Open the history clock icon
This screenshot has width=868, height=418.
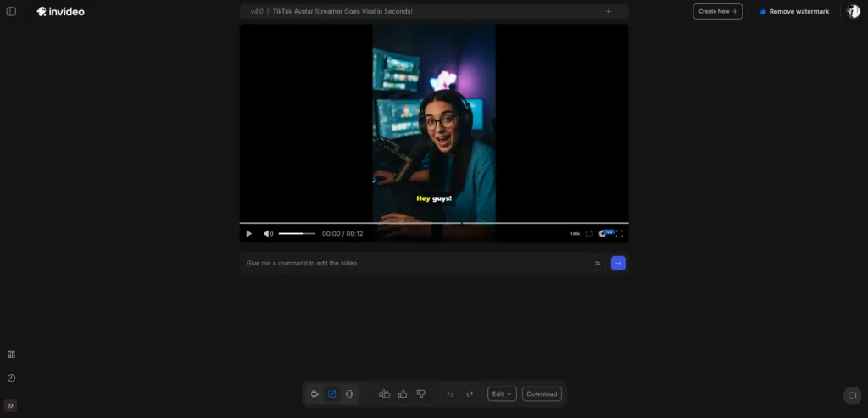11,377
